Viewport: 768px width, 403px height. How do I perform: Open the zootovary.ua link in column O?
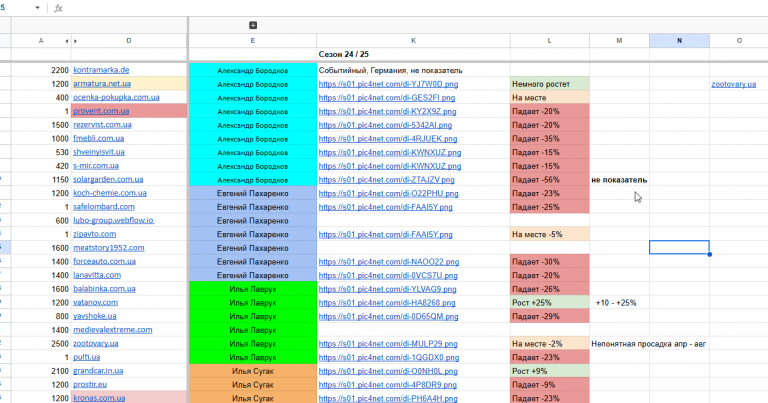(734, 84)
